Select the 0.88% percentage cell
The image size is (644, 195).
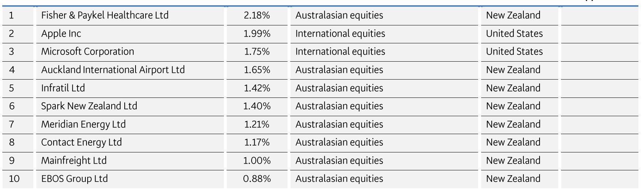click(257, 179)
